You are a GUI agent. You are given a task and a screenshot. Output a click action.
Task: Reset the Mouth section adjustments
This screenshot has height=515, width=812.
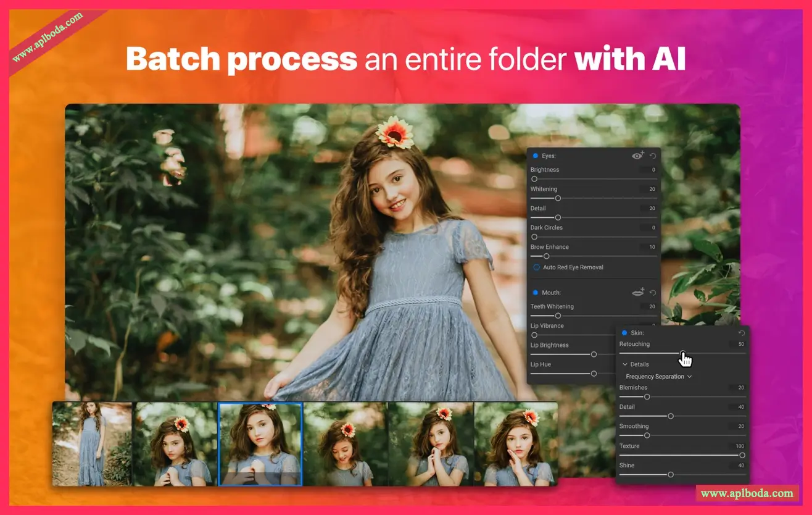click(653, 293)
